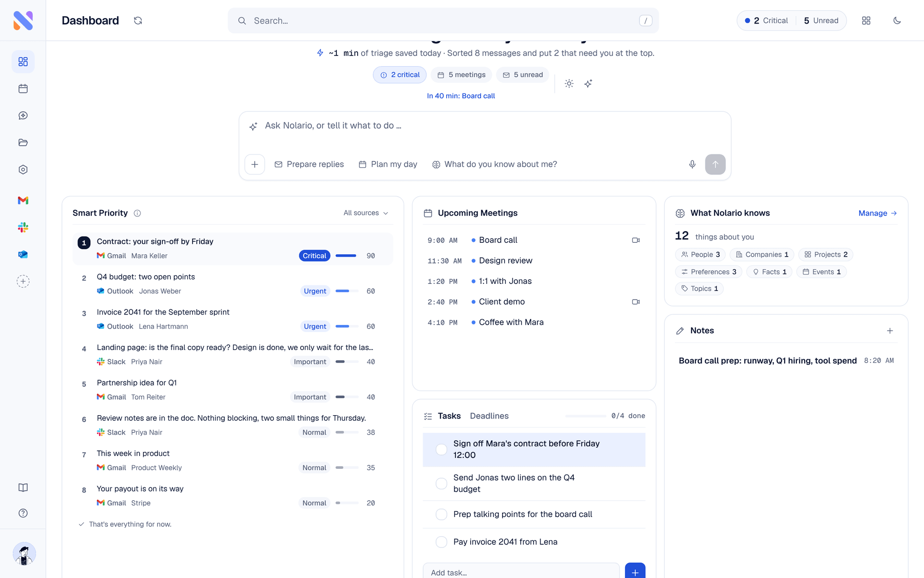Viewport: 924px width, 578px height.
Task: Toggle the 5 unread filter chip
Action: pyautogui.click(x=523, y=75)
